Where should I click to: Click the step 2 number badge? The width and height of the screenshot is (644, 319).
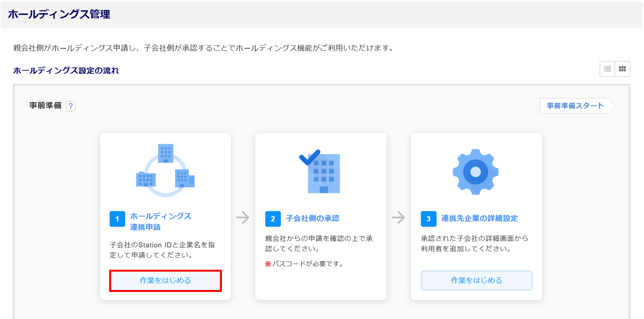click(273, 219)
